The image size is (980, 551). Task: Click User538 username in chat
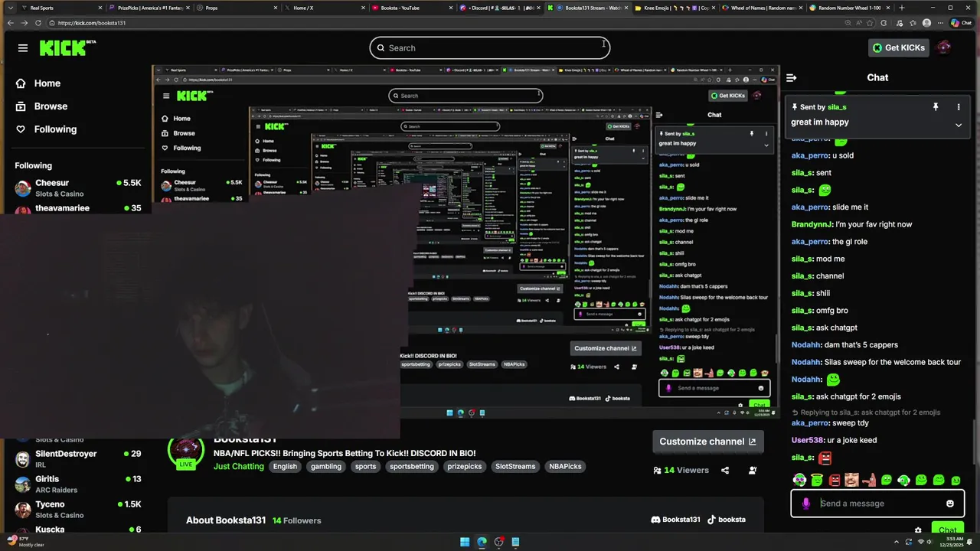pos(808,440)
